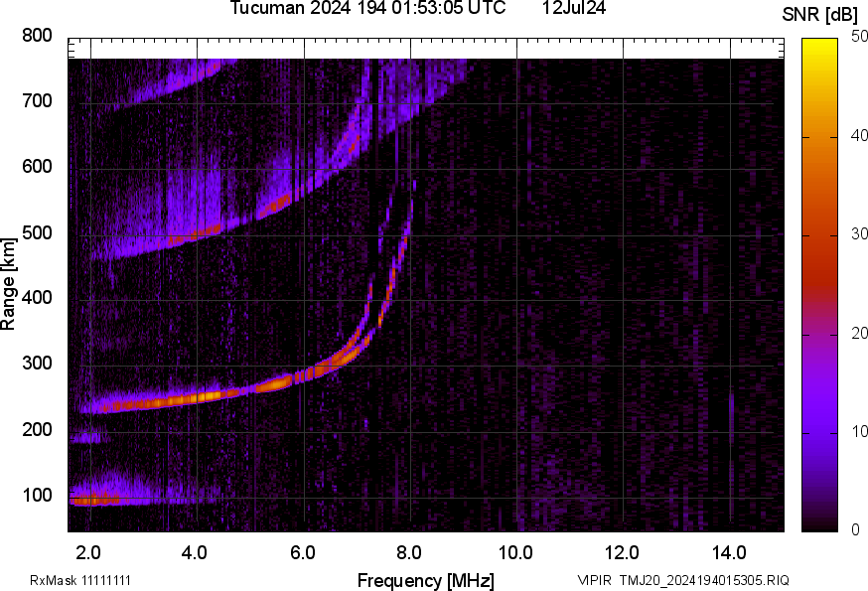Image resolution: width=868 pixels, height=591 pixels.
Task: Click the frequency tick label '6.0'
Action: tap(302, 552)
